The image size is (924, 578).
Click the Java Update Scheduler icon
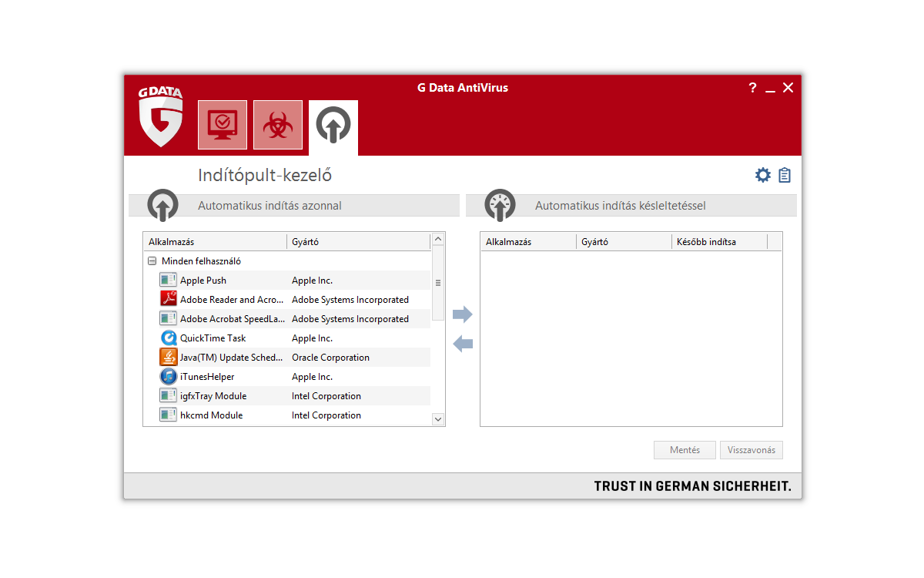click(x=169, y=357)
